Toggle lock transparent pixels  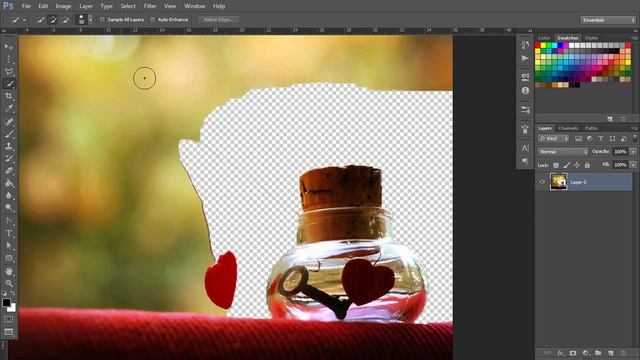click(556, 165)
